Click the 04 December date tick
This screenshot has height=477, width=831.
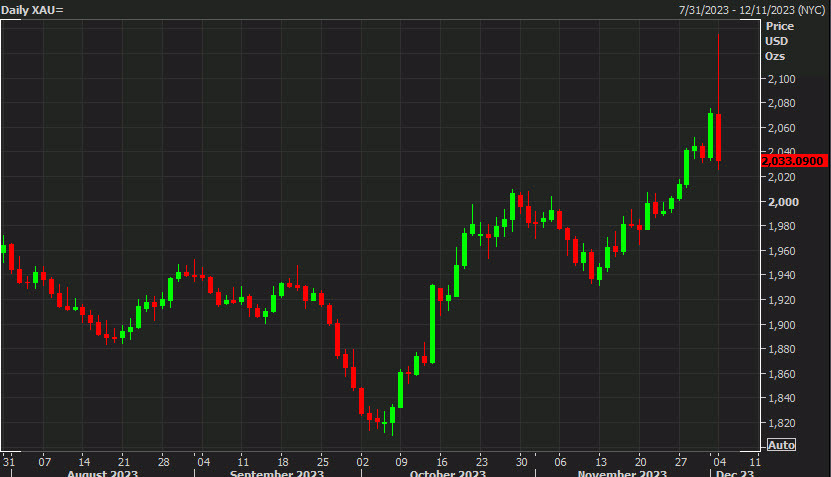tap(720, 462)
